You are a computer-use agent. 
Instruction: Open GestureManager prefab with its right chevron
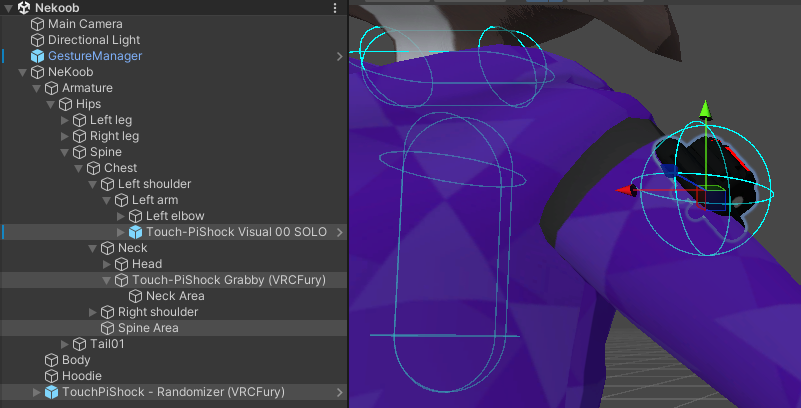pos(340,56)
